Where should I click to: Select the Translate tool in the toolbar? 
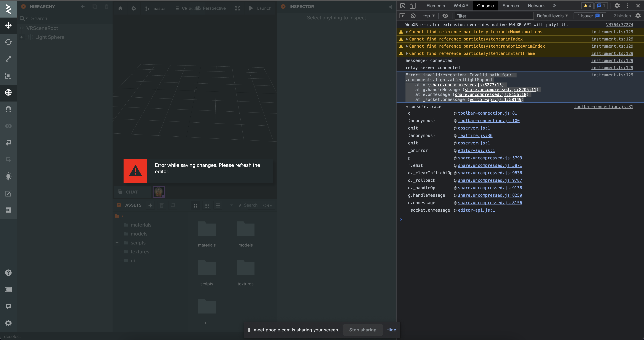[x=8, y=25]
